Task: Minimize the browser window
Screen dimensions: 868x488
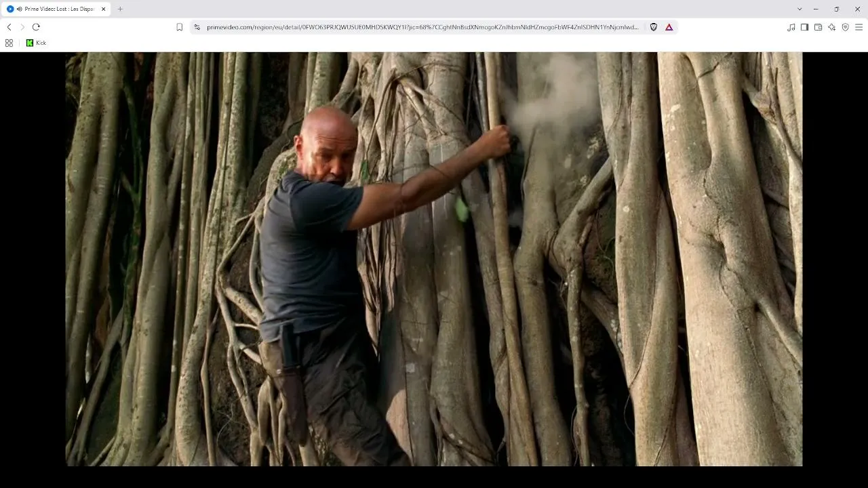Action: pos(816,9)
